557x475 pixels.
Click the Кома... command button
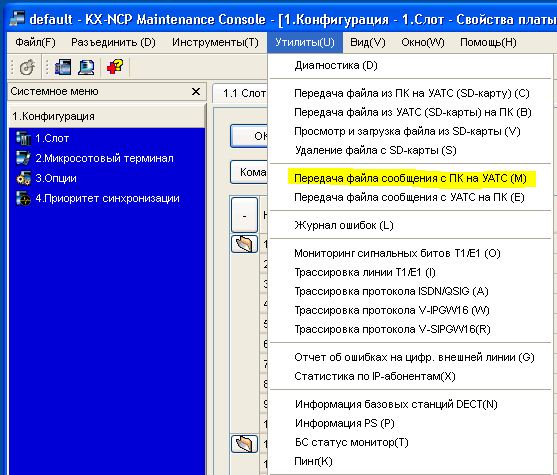249,172
